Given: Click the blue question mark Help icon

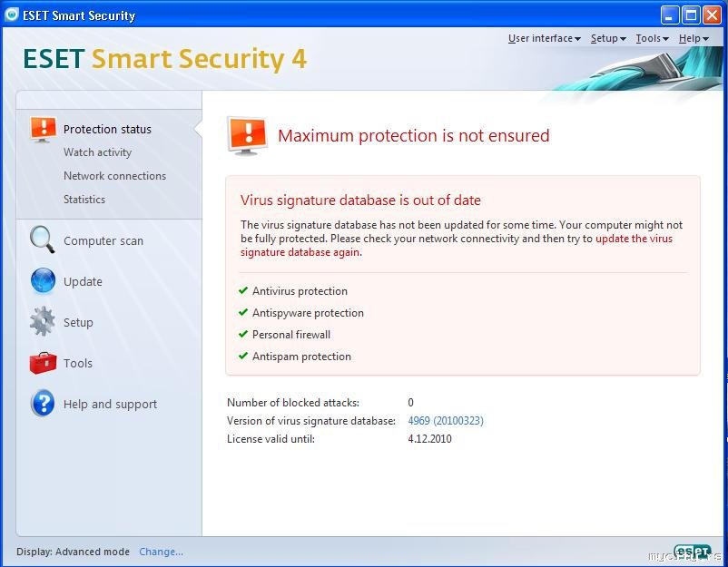Looking at the screenshot, I should pyautogui.click(x=43, y=403).
